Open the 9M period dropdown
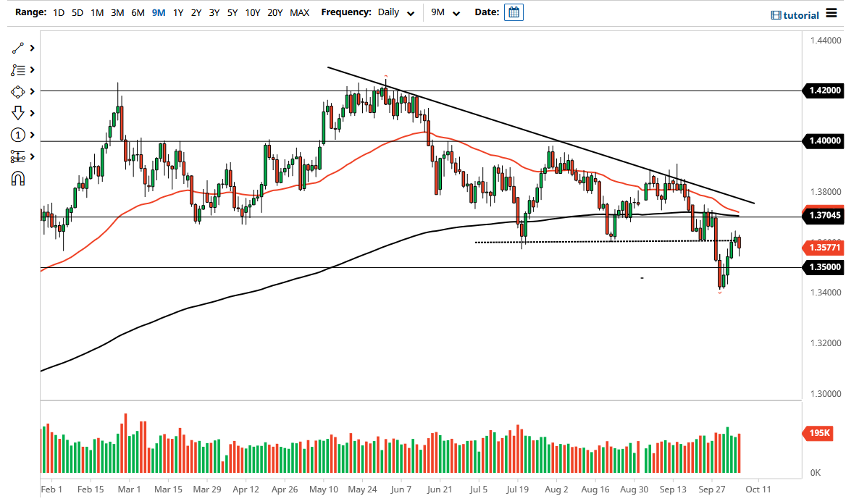Screen dimensions: 846x504 click(x=445, y=12)
